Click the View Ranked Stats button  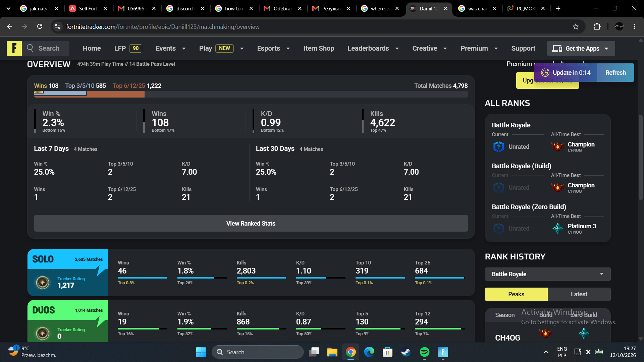pos(251,223)
